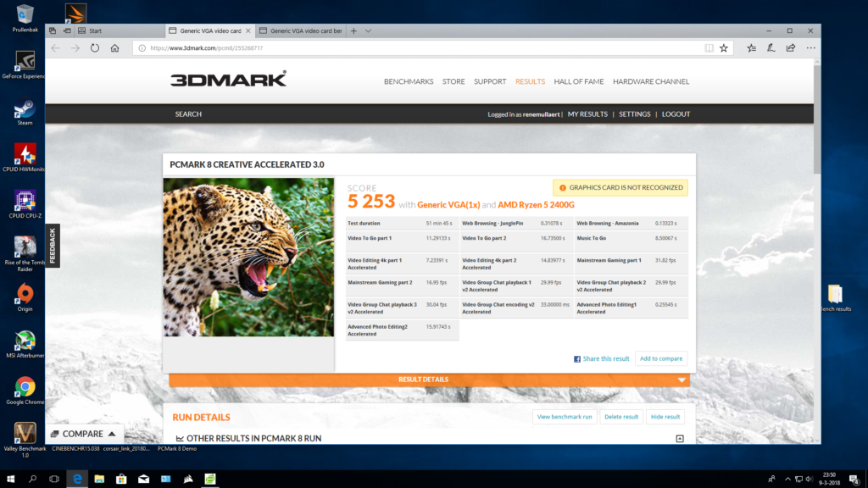Close the active Generic VGA video card tab

pos(248,31)
